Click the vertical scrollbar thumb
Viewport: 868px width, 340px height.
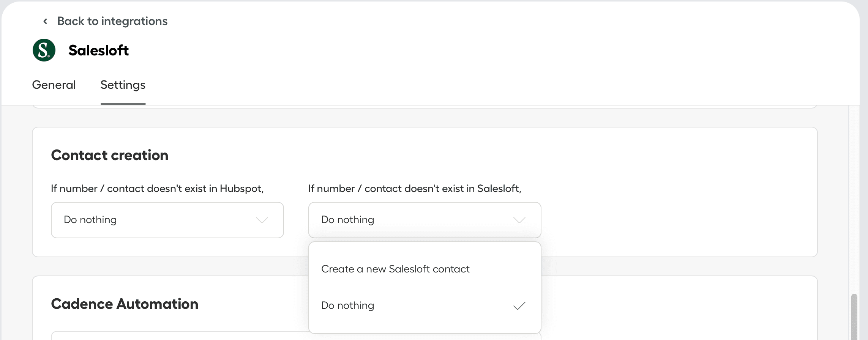[x=854, y=317]
